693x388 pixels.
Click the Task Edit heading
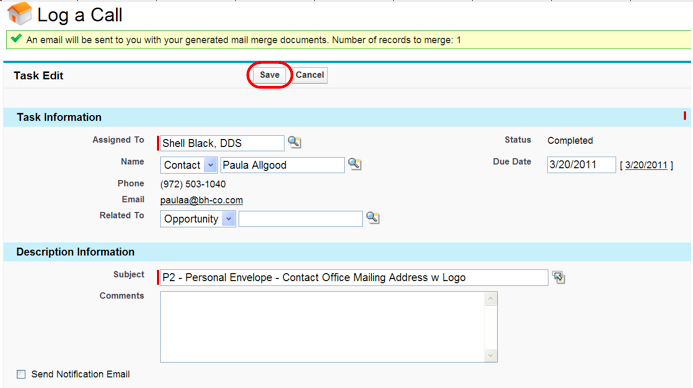(x=38, y=76)
